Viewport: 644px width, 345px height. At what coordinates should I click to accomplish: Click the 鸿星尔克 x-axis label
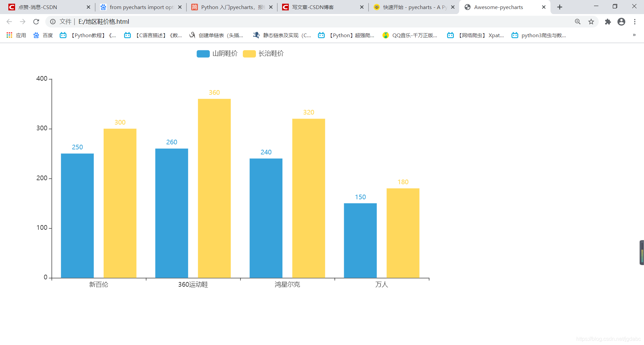tap(287, 285)
